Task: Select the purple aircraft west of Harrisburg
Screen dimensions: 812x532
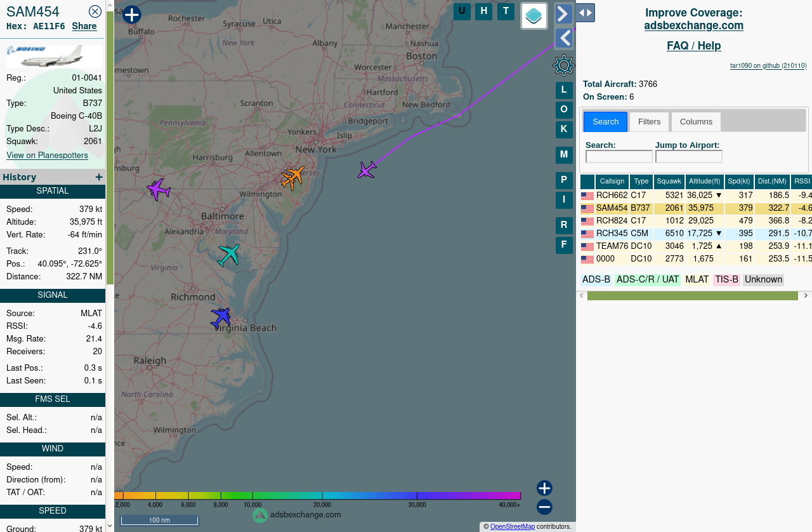Action: 159,189
